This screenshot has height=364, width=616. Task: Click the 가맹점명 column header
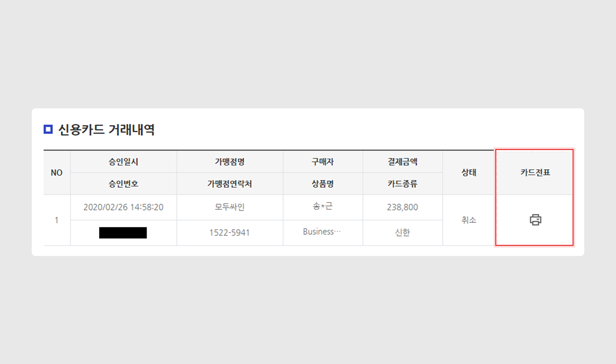230,162
